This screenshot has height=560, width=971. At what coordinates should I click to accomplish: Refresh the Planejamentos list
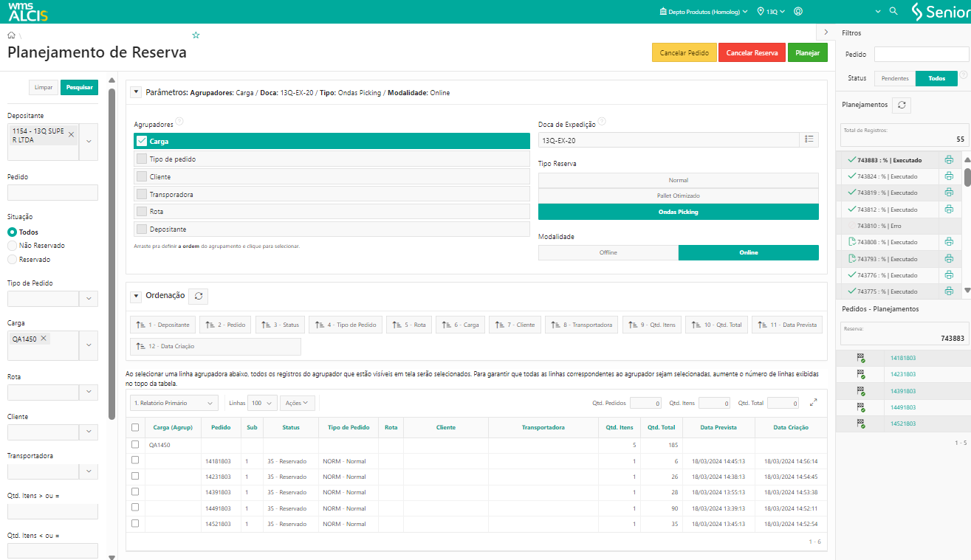901,106
